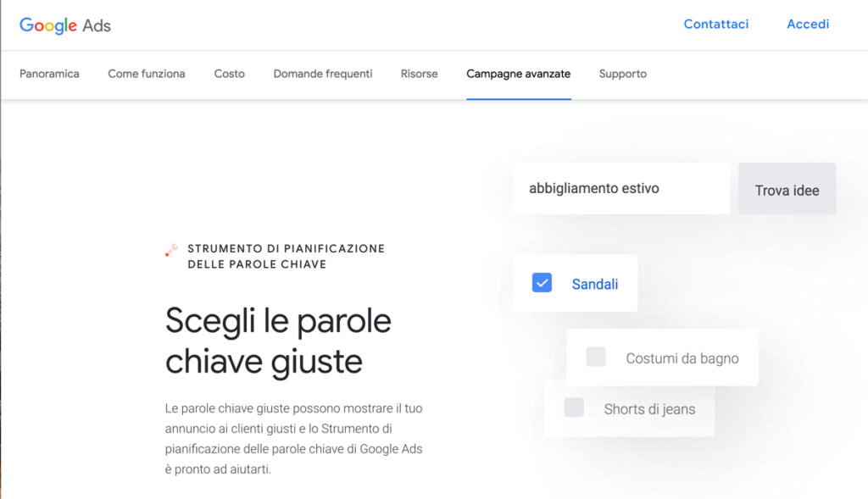Go to the Supporto tab

pos(622,74)
